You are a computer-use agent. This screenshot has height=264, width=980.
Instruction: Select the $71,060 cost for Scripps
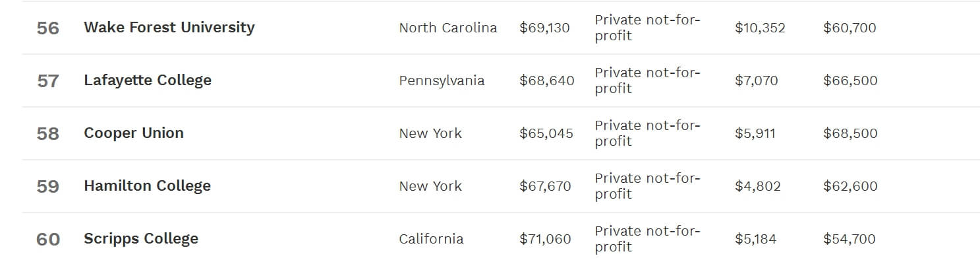545,239
